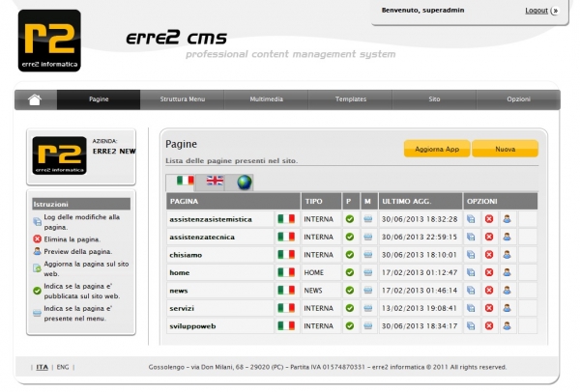Open the sviluppoweb page name
Viewport: 580px width, 392px height.
tap(192, 326)
